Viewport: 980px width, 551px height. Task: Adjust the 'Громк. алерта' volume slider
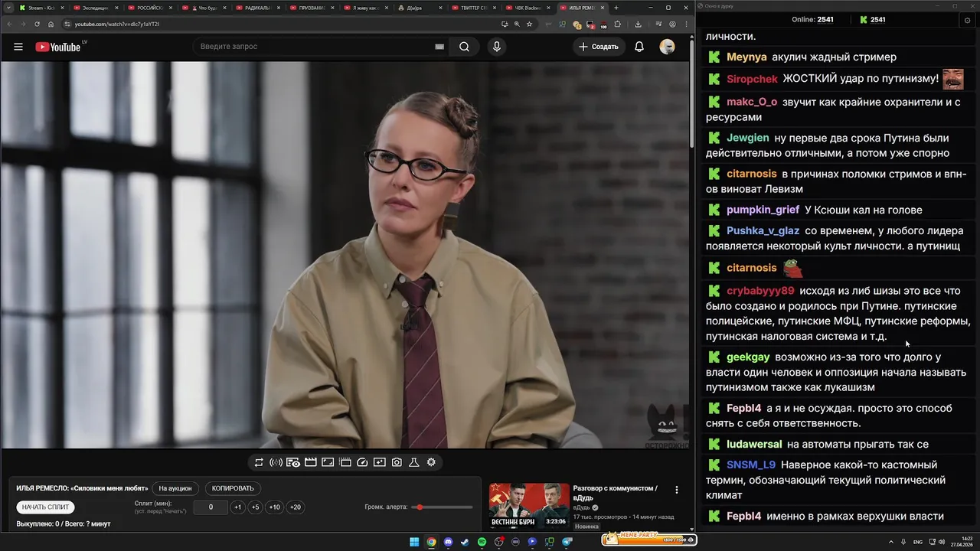[442, 507]
